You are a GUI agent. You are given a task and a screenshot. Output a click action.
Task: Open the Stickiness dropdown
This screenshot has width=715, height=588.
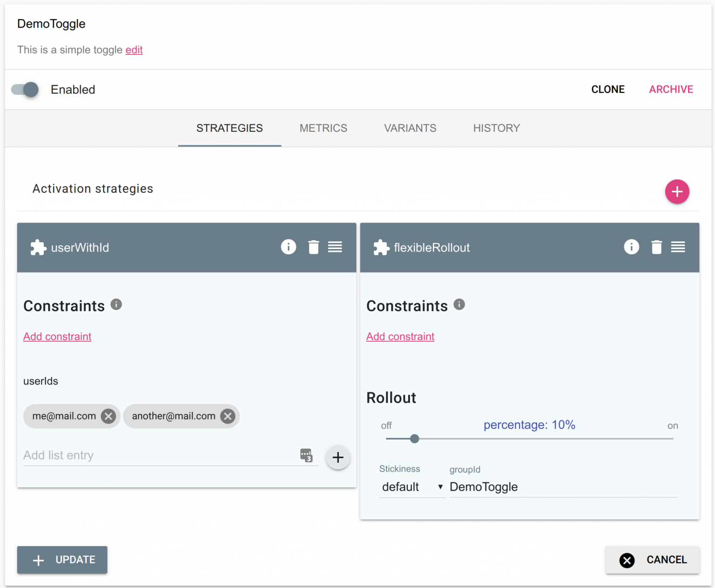coord(411,487)
